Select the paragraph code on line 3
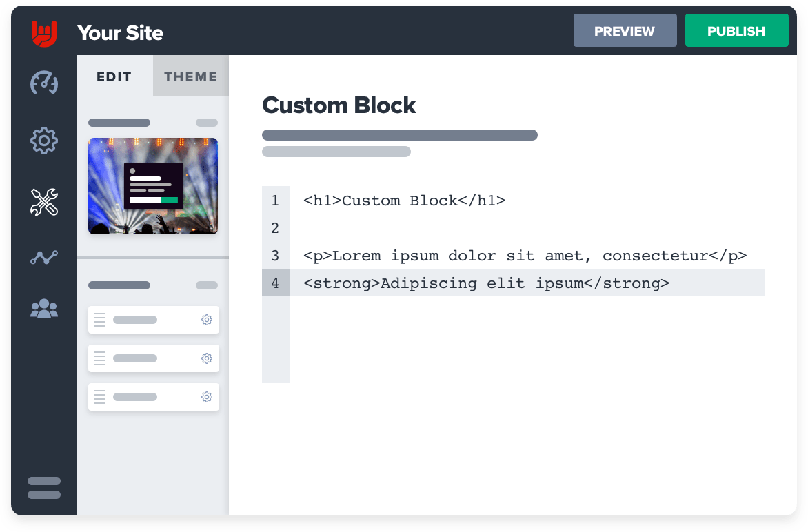Screen dimensions: 808x532 click(524, 255)
